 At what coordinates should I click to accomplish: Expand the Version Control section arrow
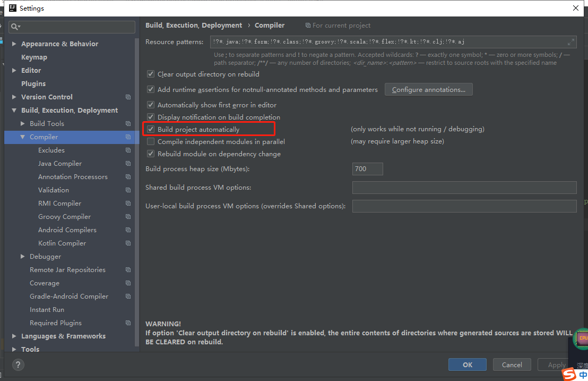[x=14, y=97]
